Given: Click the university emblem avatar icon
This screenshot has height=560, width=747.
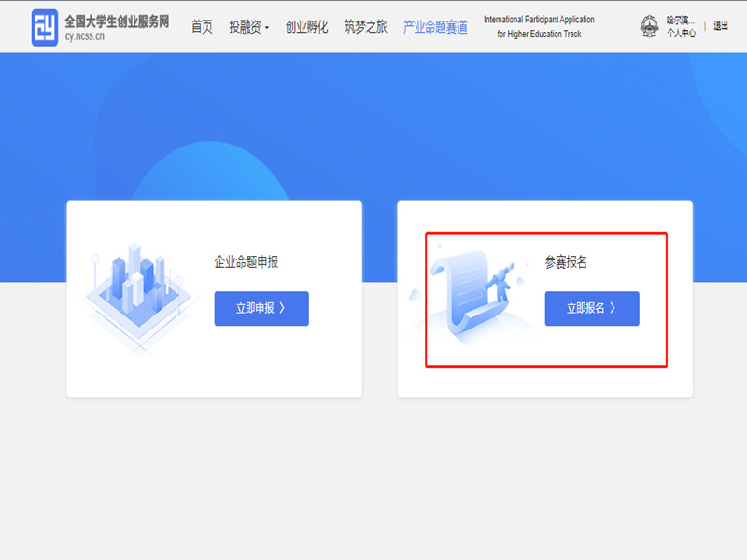Looking at the screenshot, I should pos(649,26).
